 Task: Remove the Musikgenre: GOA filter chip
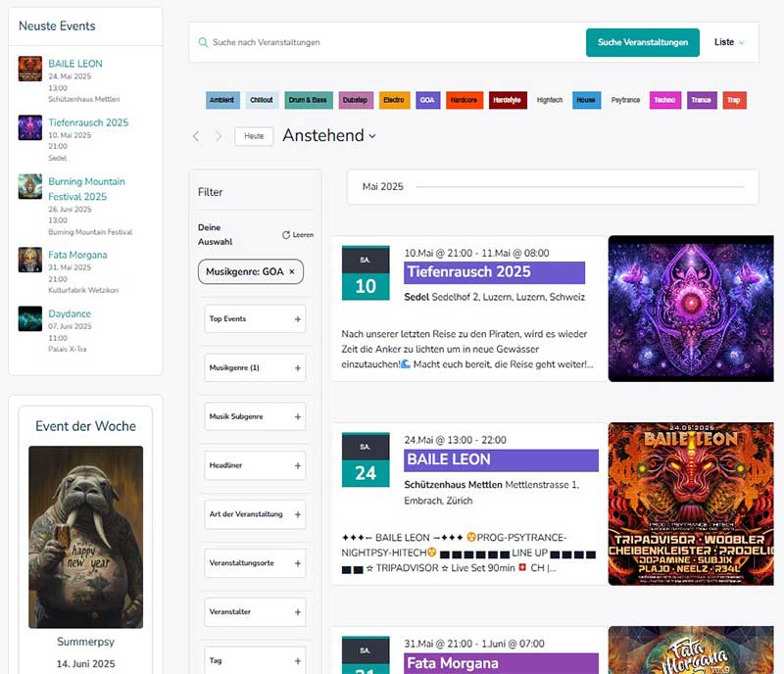click(x=291, y=271)
